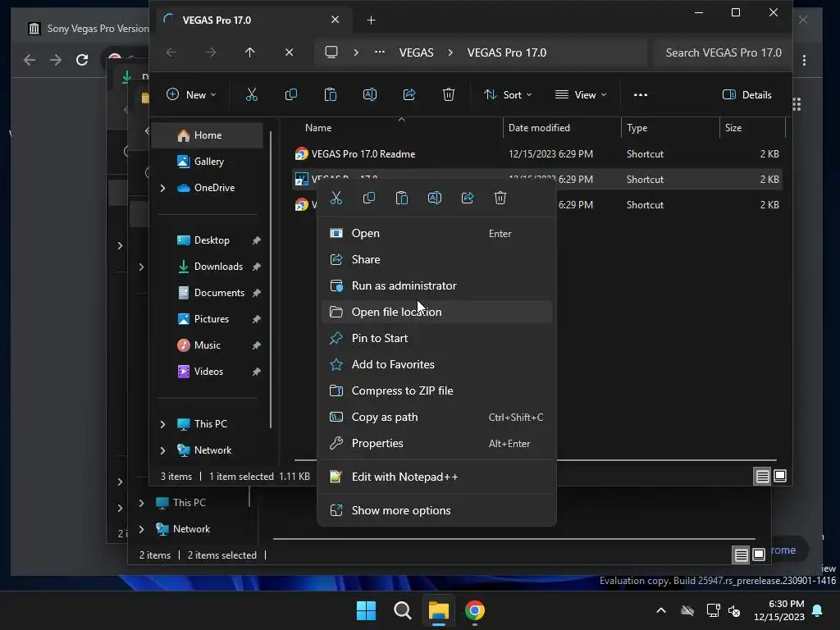Image resolution: width=840 pixels, height=630 pixels.
Task: Open See more ellipsis in toolbar
Action: click(x=641, y=95)
